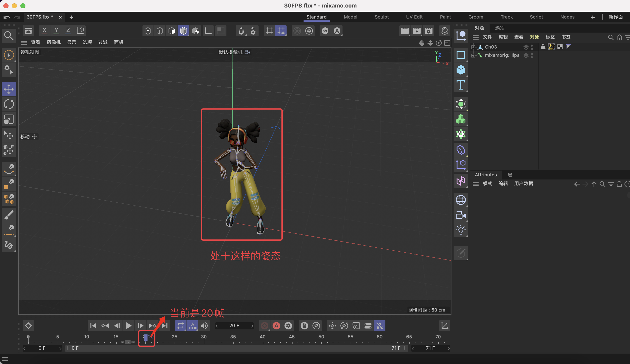Select the Rotate tool in left toolbar
Screen dimensions: 630x364
[9, 104]
